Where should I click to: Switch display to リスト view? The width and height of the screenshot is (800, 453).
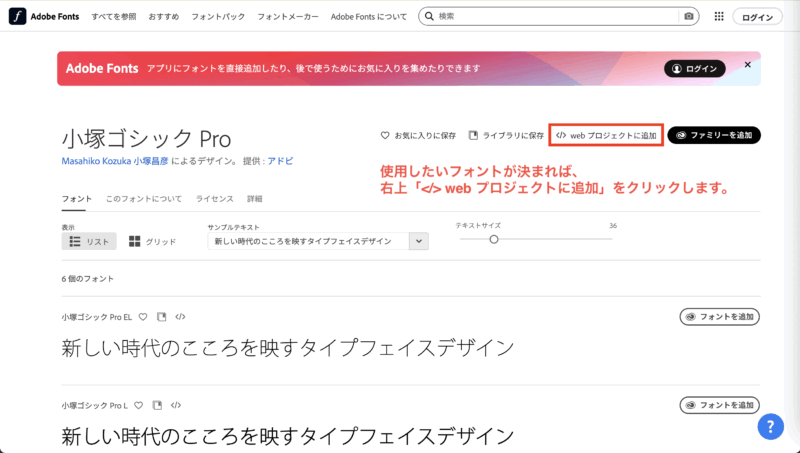[89, 241]
